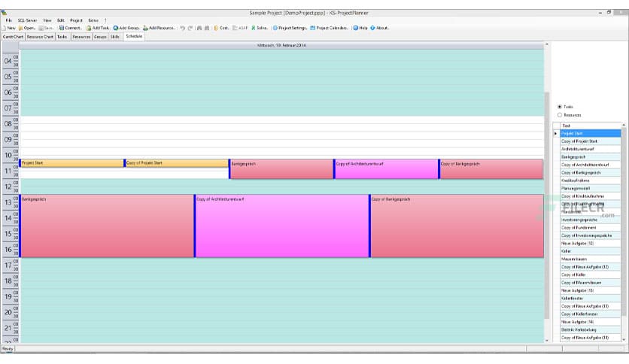Select the small Copy of Bankgespräch block at 10:30

click(x=491, y=168)
